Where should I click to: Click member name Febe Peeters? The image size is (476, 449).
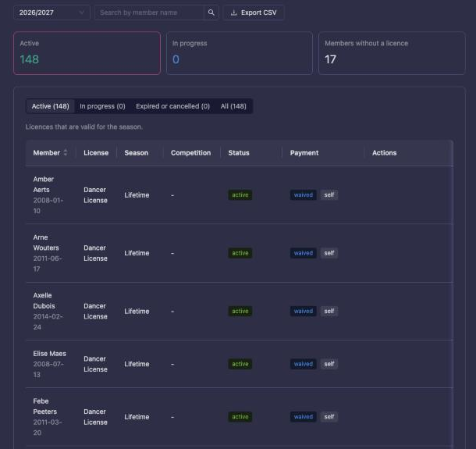coord(45,406)
